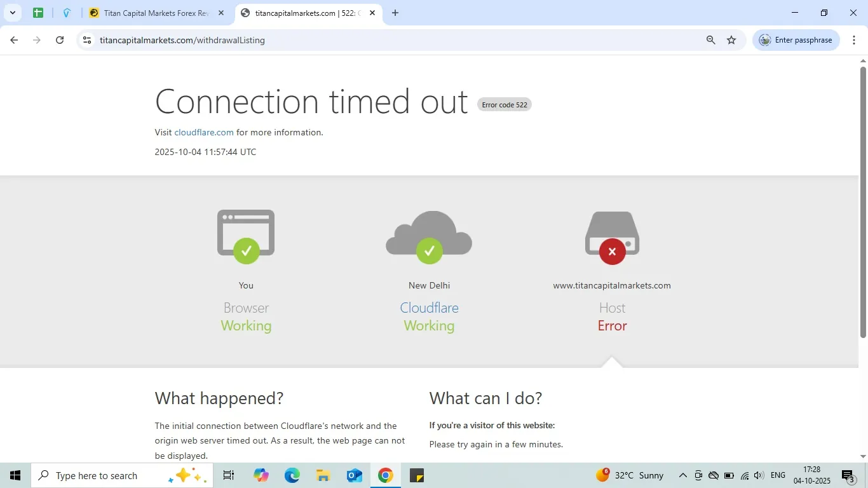Click the scrollbar up arrow
Viewport: 868px width, 488px height.
point(863,60)
